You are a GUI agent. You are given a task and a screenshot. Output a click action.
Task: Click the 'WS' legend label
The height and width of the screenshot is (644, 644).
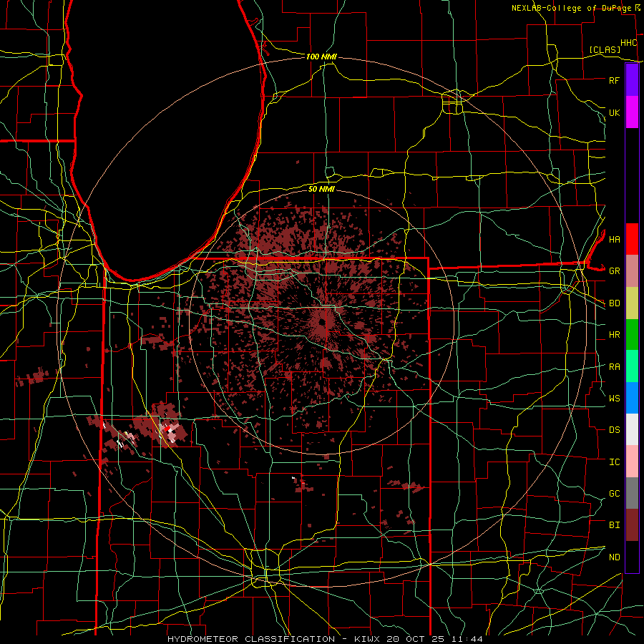click(x=614, y=398)
